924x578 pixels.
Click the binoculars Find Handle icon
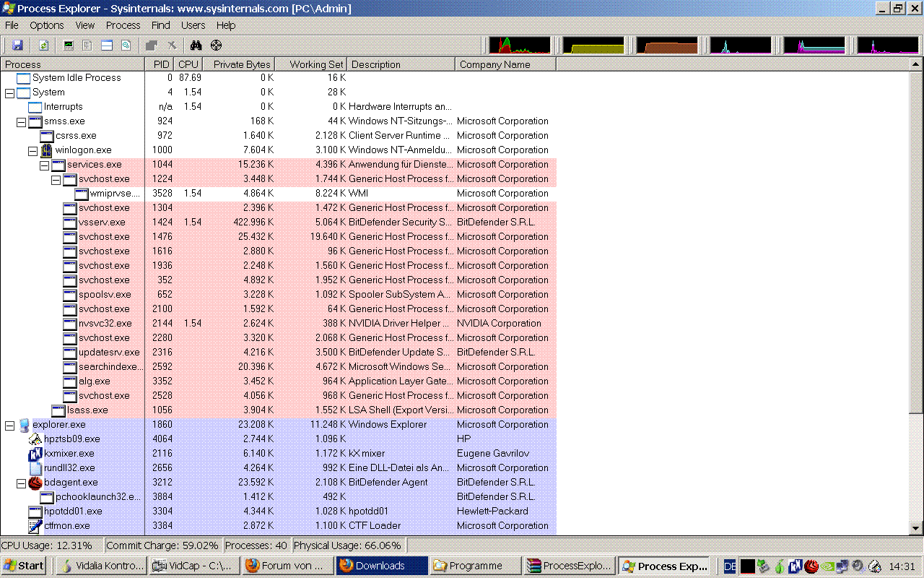pos(196,46)
